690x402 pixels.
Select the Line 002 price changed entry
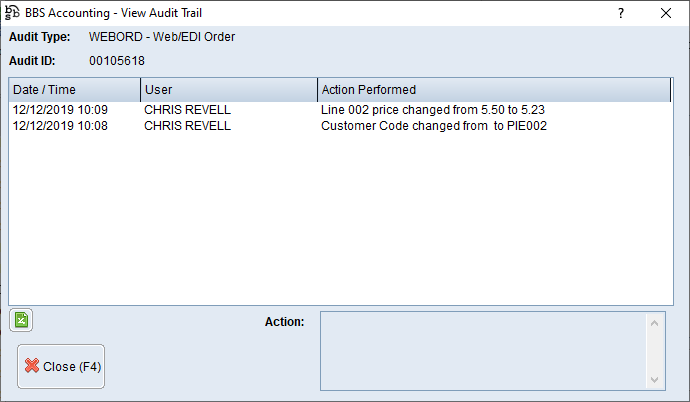(x=432, y=109)
